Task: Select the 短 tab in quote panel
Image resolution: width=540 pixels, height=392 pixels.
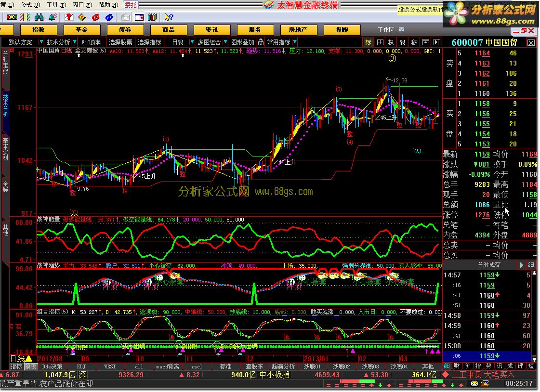Action: (531, 366)
